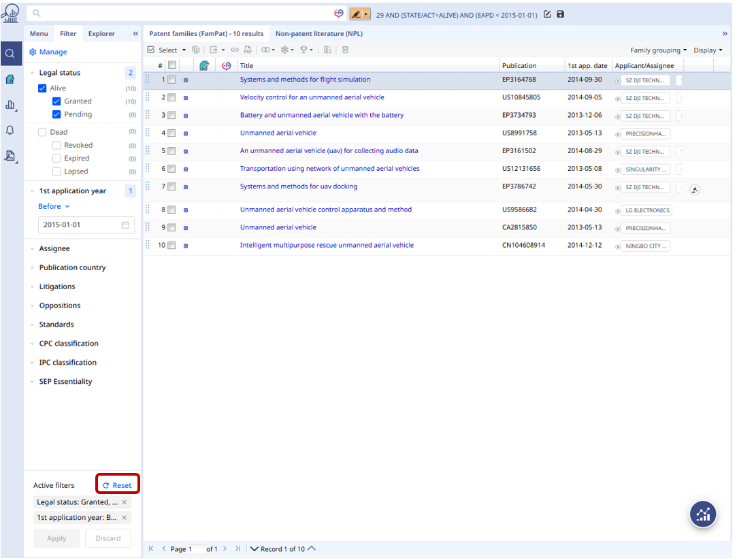Open 'Systems and methods for uav docking' link

click(298, 186)
